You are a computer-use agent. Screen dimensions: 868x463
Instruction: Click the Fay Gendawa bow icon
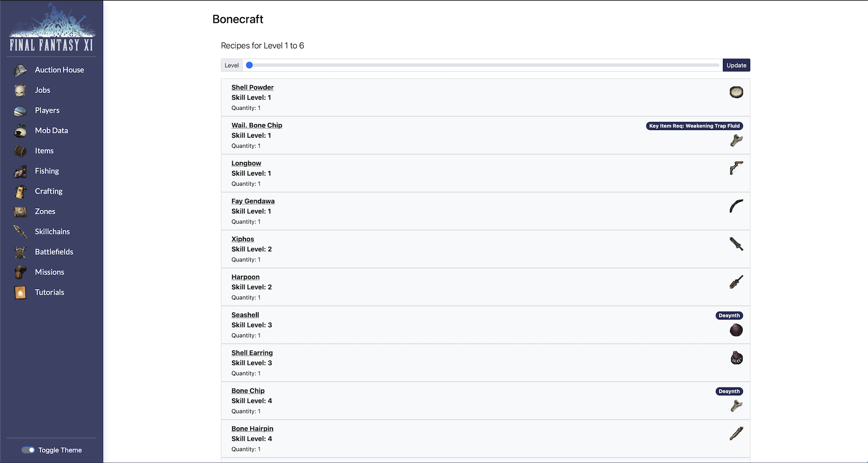(736, 206)
